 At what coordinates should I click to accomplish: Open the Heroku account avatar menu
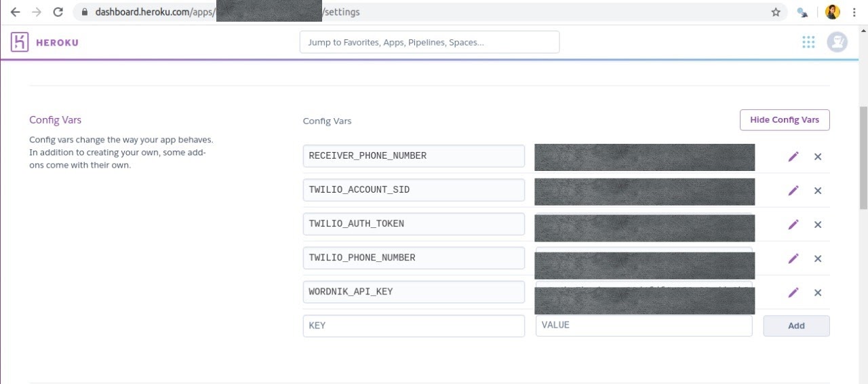point(837,42)
